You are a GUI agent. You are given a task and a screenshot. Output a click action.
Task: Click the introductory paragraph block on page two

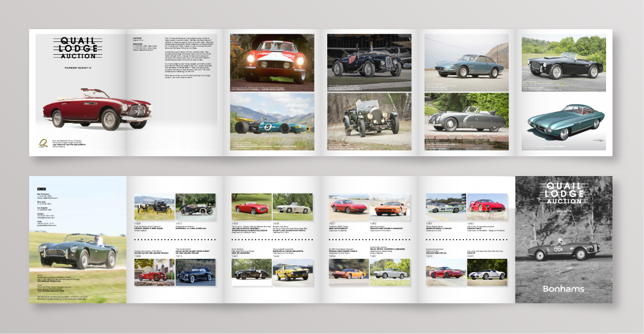[189, 58]
